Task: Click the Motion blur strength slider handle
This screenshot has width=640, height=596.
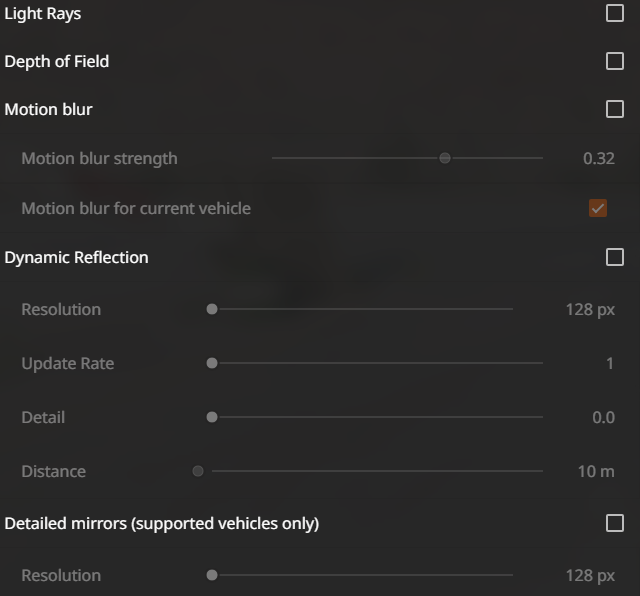Action: (x=445, y=158)
